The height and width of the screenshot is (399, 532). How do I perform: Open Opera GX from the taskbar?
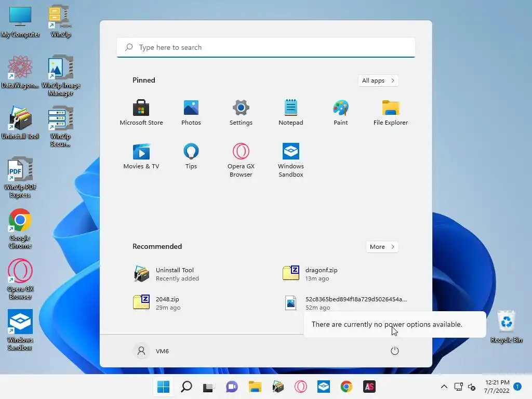(301, 387)
